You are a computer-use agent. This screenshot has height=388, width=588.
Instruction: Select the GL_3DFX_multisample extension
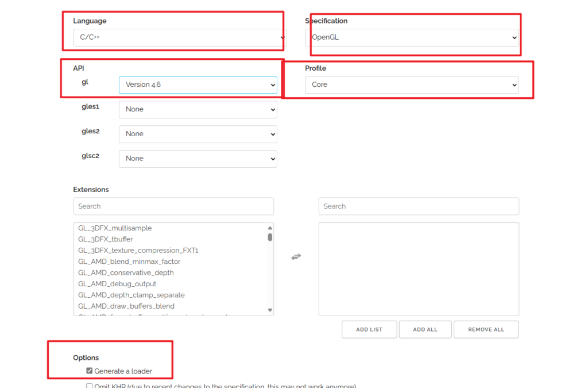[x=115, y=228]
